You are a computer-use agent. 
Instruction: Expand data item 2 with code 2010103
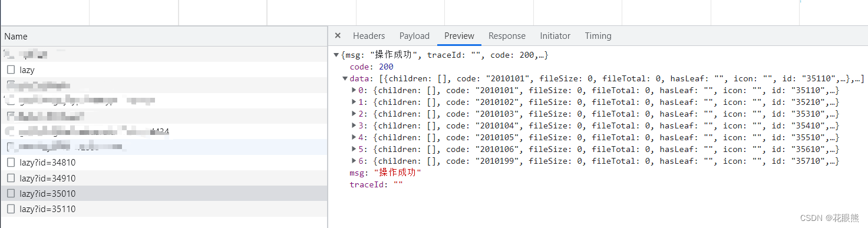click(354, 114)
